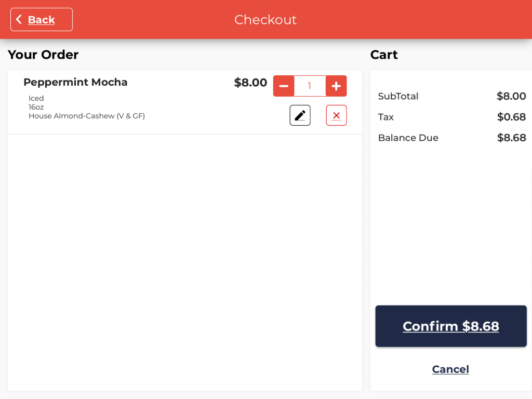The height and width of the screenshot is (399, 532).
Task: Click the Your Order heading
Action: click(43, 55)
